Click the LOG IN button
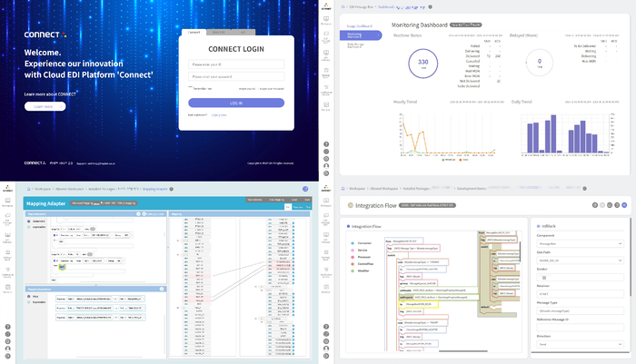 coord(236,103)
